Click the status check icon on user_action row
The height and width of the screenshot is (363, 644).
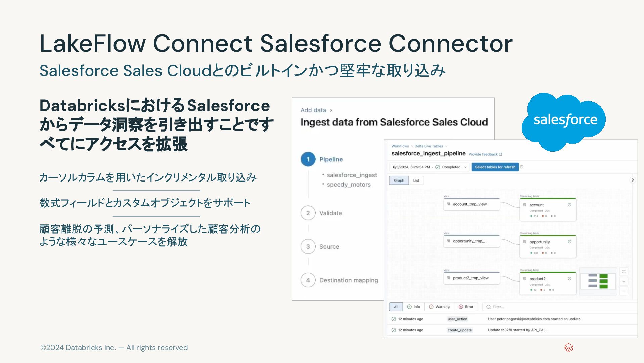coord(394,319)
